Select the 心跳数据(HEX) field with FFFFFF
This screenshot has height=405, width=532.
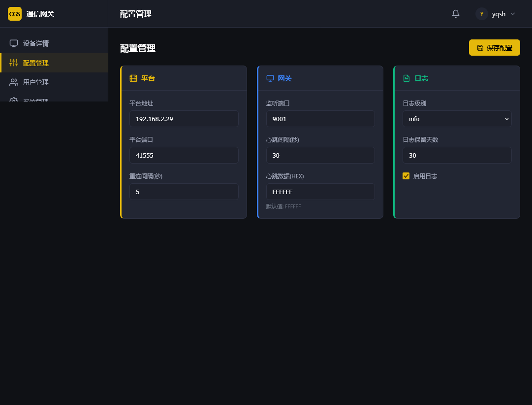click(x=320, y=192)
